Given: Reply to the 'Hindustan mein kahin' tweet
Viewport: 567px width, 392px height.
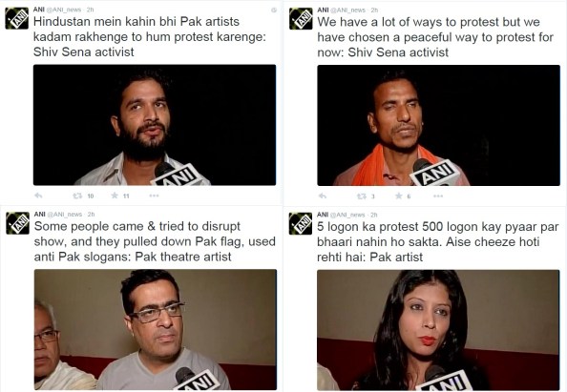Looking at the screenshot, I should click(x=38, y=196).
